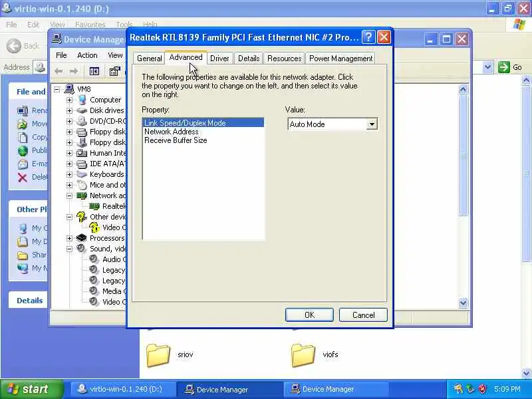Open Device Manager File menu

click(61, 55)
